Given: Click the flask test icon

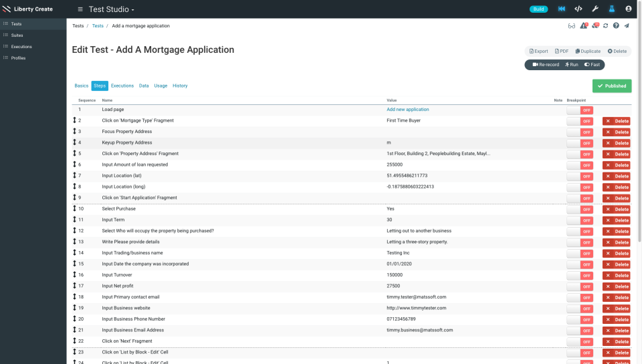Looking at the screenshot, I should coord(611,9).
